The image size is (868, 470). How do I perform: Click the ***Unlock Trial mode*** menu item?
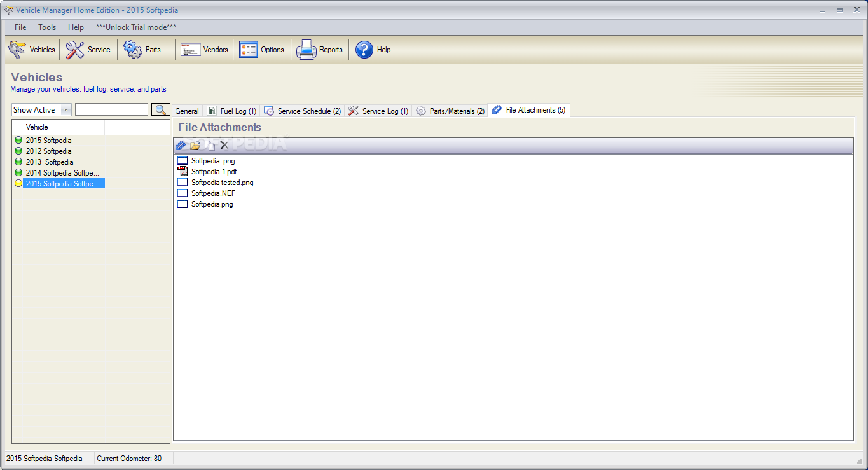coord(136,27)
